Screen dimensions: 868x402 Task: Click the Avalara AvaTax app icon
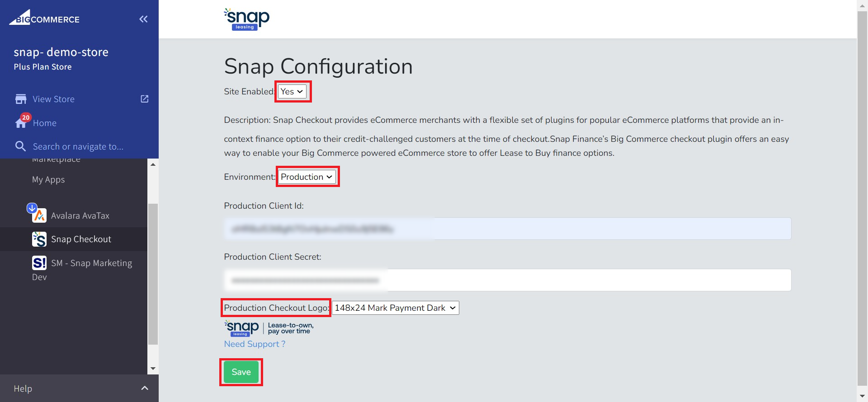point(39,215)
